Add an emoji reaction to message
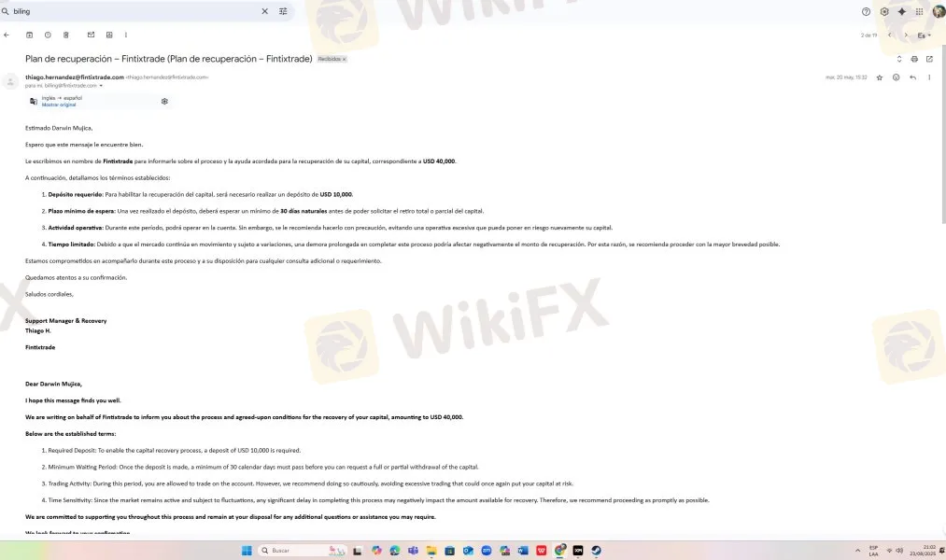This screenshot has height=560, width=946. click(896, 77)
